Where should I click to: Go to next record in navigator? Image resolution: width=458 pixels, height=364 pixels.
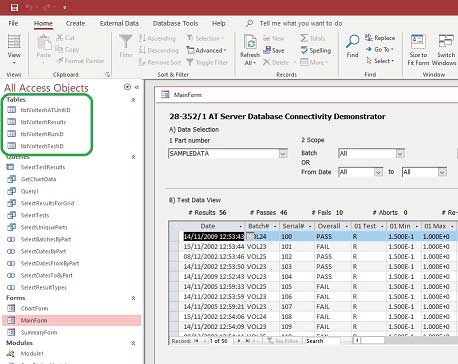coord(239,341)
